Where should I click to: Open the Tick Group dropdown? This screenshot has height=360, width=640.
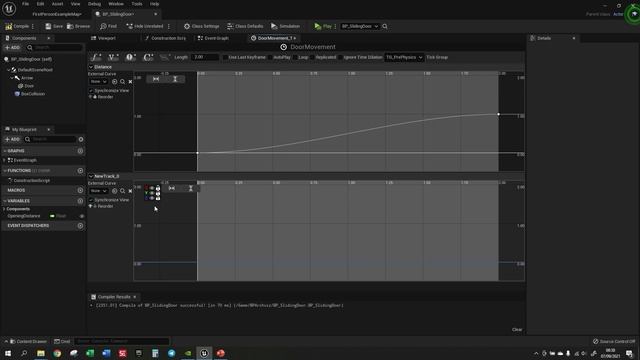pyautogui.click(x=404, y=57)
